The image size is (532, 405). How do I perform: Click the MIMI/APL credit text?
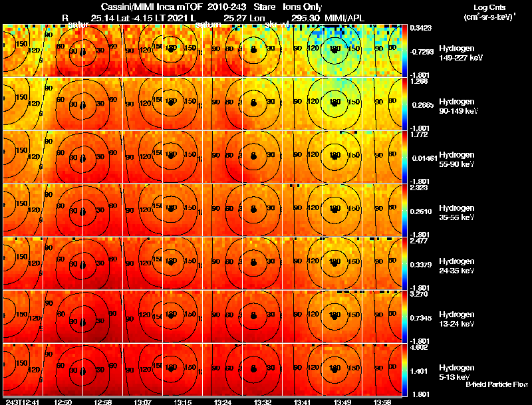tap(344, 18)
